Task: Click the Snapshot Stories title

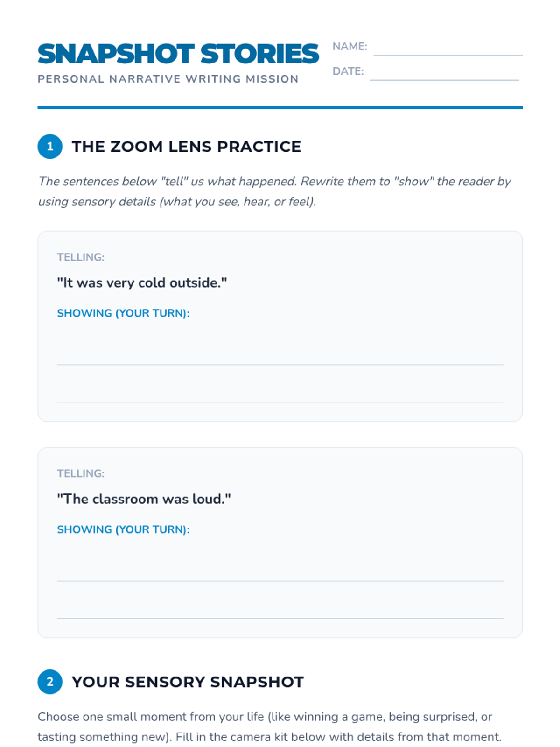Action: point(178,54)
